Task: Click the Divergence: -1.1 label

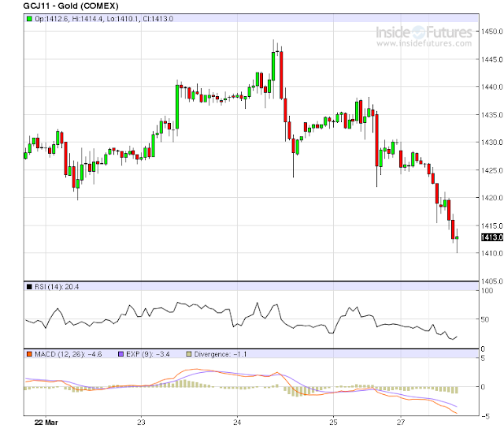Action: [x=220, y=354]
